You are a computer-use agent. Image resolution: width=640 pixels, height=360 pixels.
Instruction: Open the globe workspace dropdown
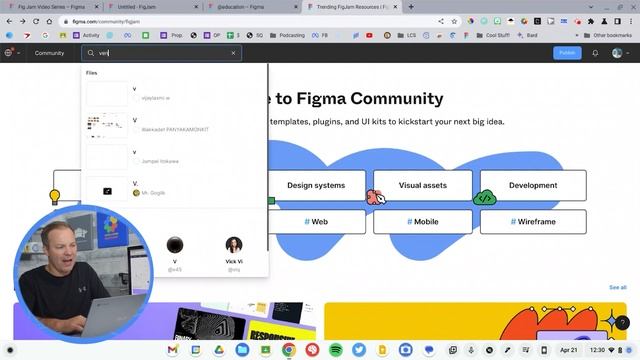tap(11, 53)
